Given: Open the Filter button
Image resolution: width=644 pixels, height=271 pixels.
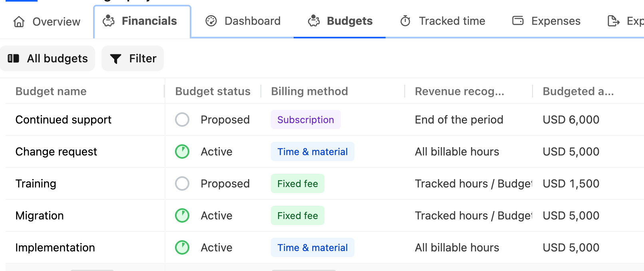Looking at the screenshot, I should [133, 58].
